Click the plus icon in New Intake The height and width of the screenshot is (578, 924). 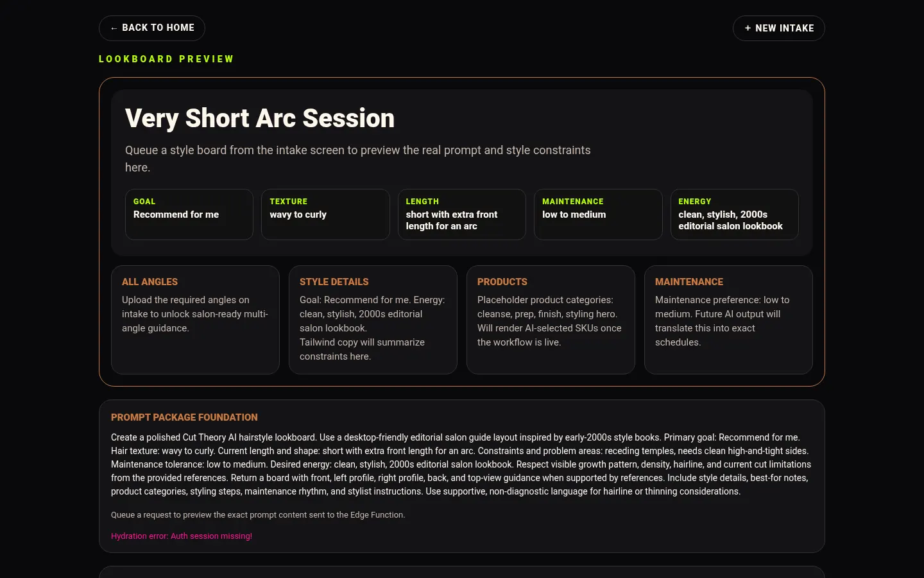coord(748,28)
